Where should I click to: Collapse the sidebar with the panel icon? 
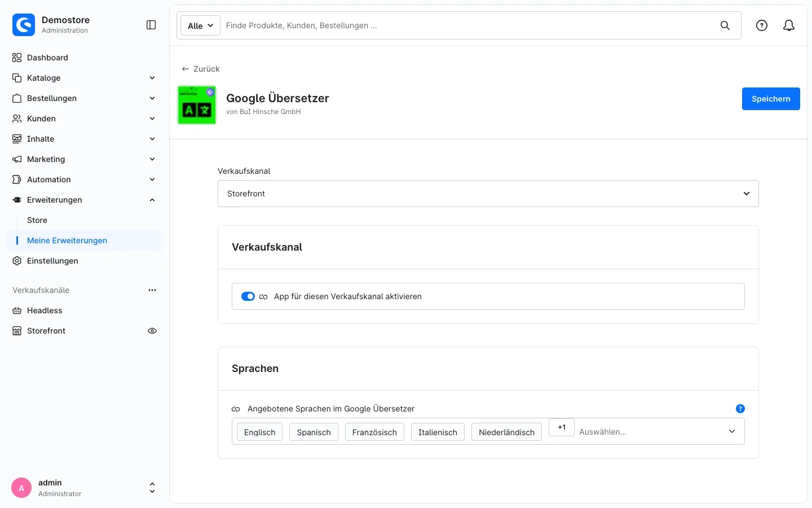click(151, 25)
